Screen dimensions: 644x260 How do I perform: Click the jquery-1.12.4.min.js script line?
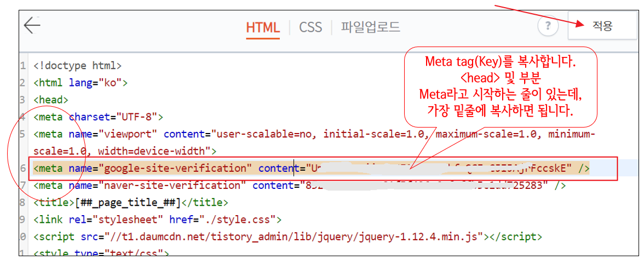(287, 237)
